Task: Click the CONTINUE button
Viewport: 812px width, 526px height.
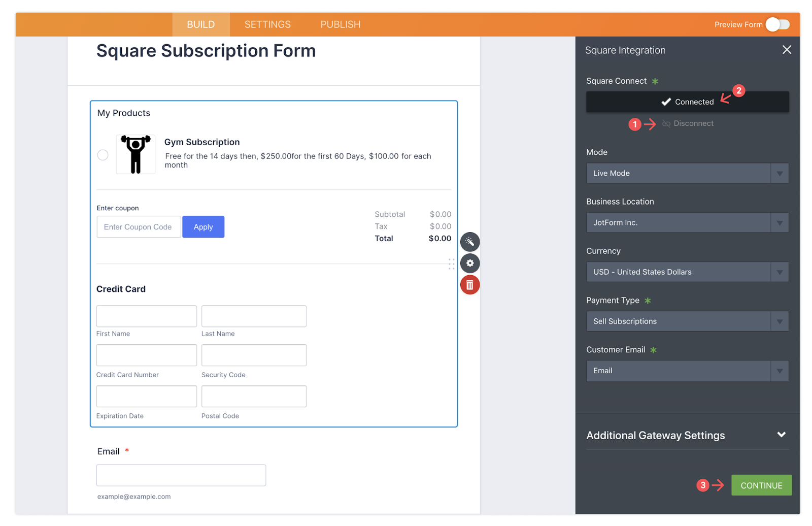Action: pos(761,485)
